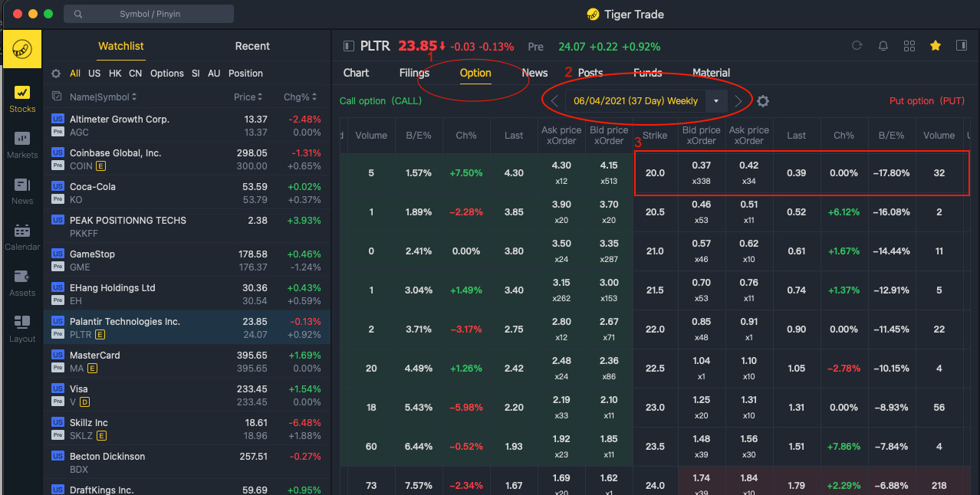Open the watchlist settings gear
Screen dimensions: 980x495
pos(56,74)
